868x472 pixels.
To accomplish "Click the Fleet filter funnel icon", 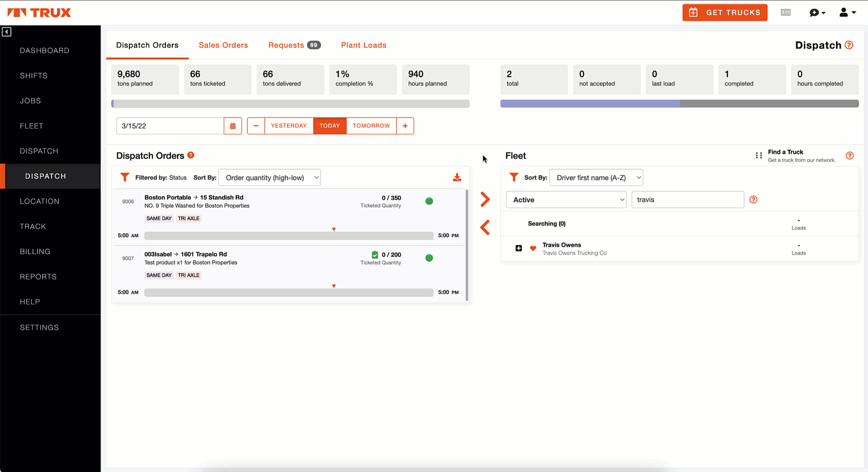I will coord(514,177).
